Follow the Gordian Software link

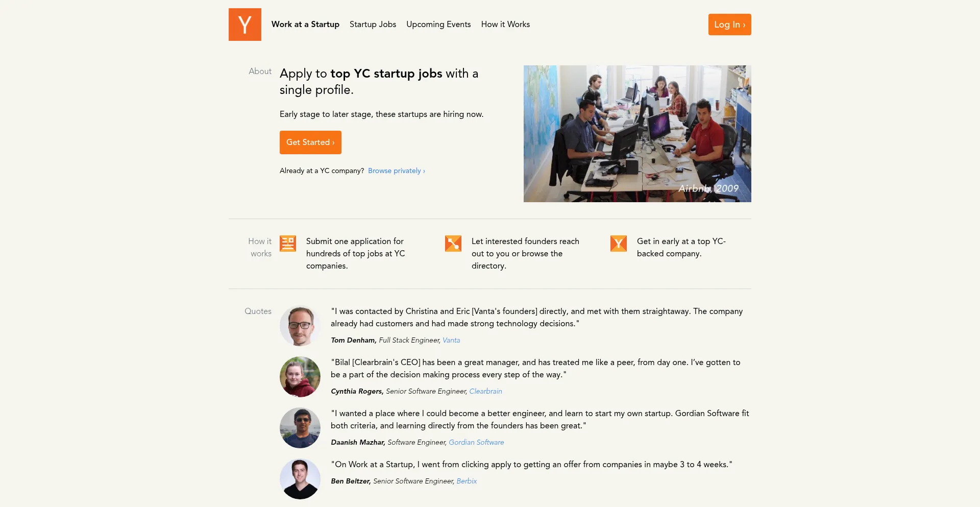coord(476,442)
